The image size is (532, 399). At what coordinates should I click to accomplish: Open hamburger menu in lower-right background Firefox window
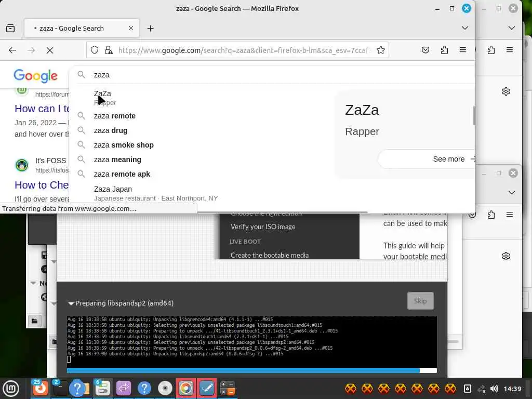tap(510, 215)
